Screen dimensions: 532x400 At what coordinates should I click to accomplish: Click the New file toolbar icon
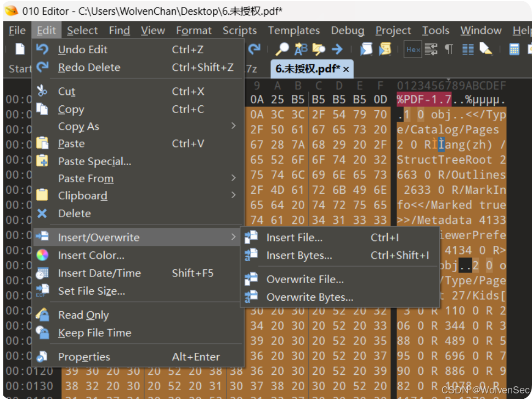20,49
